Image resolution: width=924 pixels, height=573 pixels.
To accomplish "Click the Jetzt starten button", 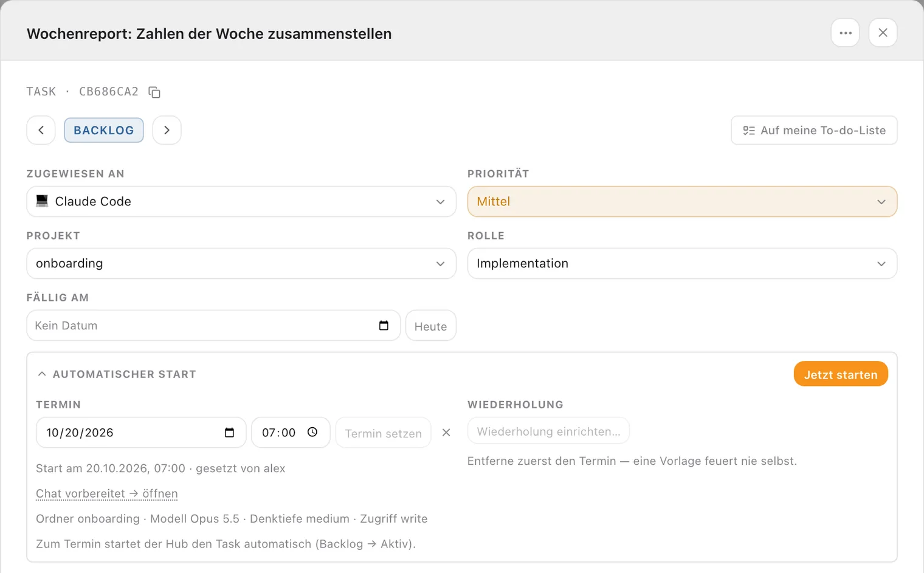I will pyautogui.click(x=841, y=374).
